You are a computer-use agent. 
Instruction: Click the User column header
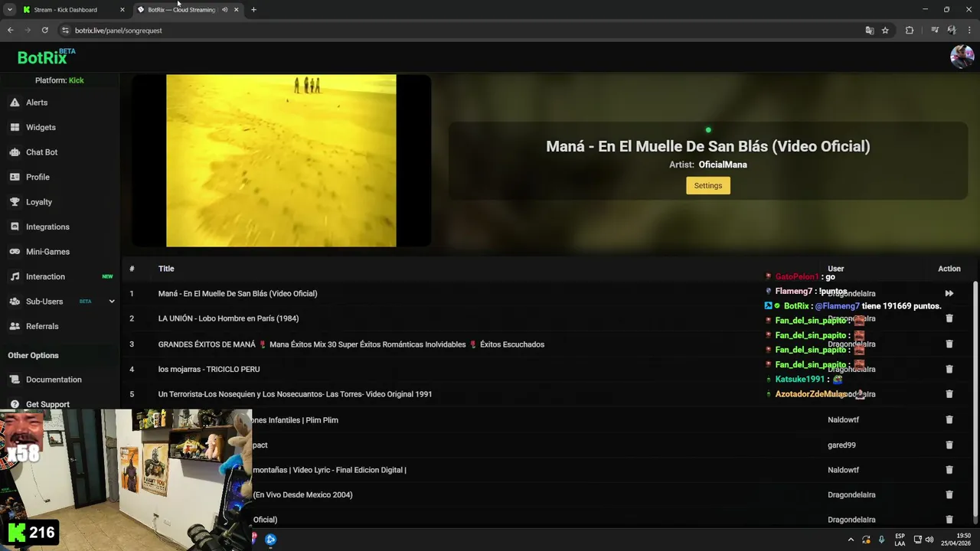click(x=835, y=269)
